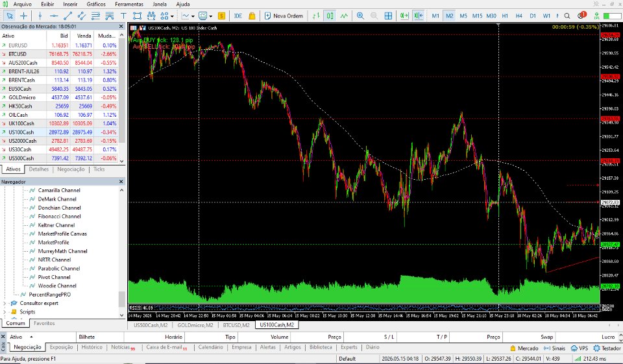623x364 pixels.
Task: Select the GOLDmicro row in Market Watch
Action: tap(59, 97)
